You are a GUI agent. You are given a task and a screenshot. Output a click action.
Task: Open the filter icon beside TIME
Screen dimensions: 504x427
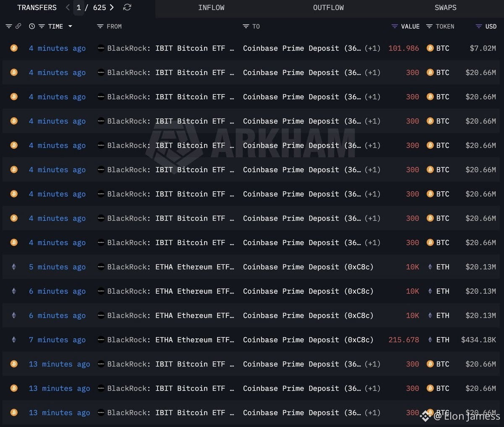coord(42,26)
